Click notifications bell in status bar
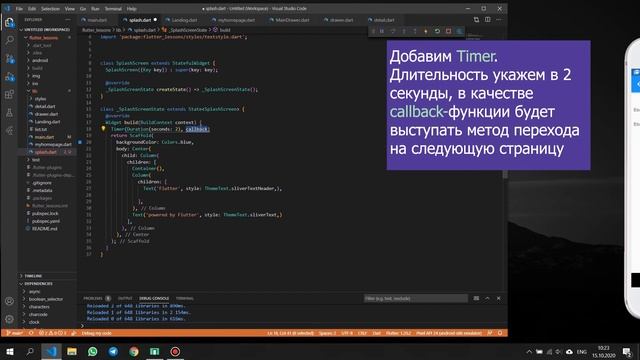 500,333
